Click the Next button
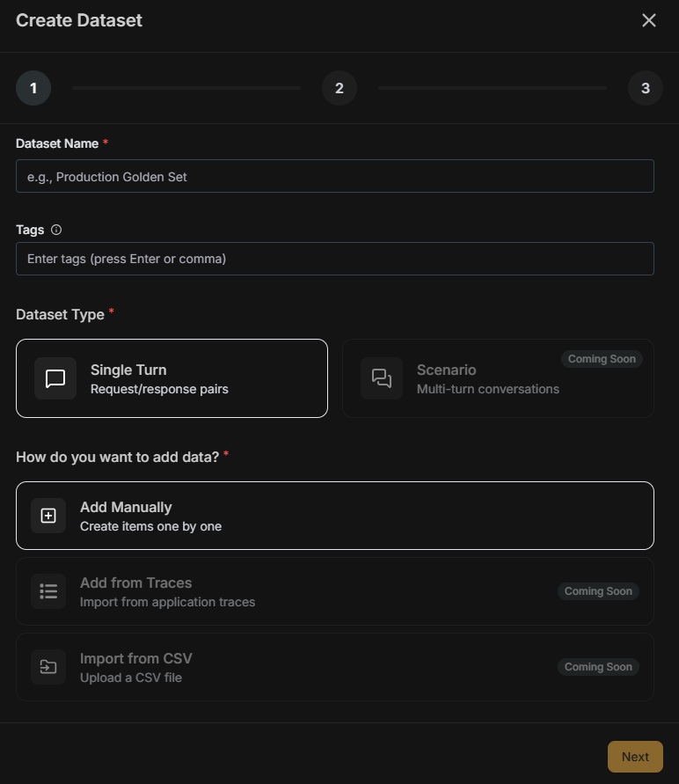 point(635,756)
